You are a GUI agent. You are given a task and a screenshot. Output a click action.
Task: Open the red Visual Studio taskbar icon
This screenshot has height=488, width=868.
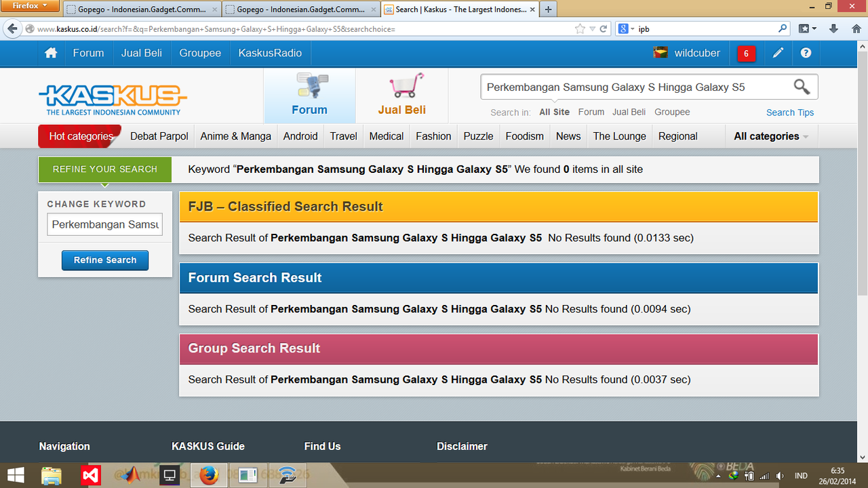tap(92, 475)
